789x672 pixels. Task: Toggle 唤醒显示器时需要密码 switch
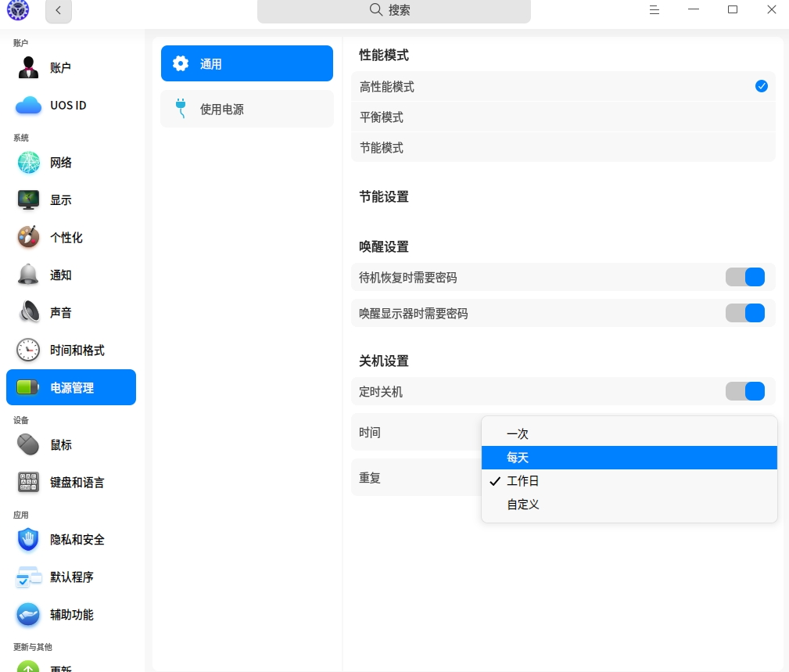(x=744, y=314)
